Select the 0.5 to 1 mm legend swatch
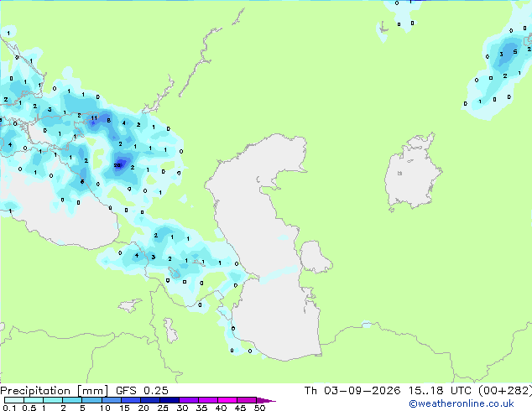 coord(34,400)
